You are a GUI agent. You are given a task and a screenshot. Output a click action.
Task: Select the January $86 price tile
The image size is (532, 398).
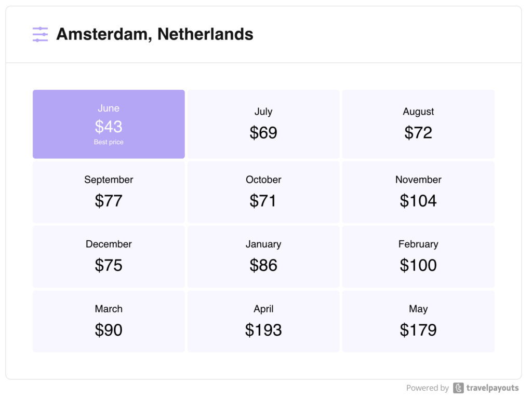263,256
